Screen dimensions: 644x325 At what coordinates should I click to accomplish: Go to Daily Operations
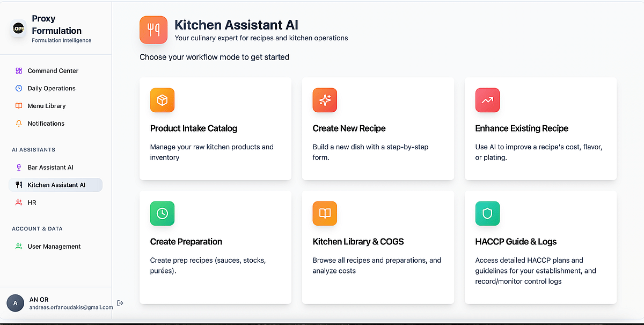(x=52, y=88)
